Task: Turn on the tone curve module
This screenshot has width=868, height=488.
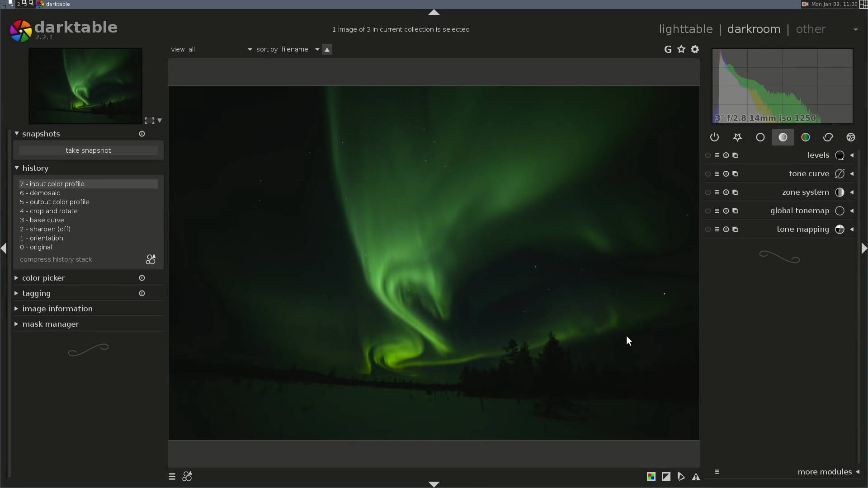Action: [708, 174]
